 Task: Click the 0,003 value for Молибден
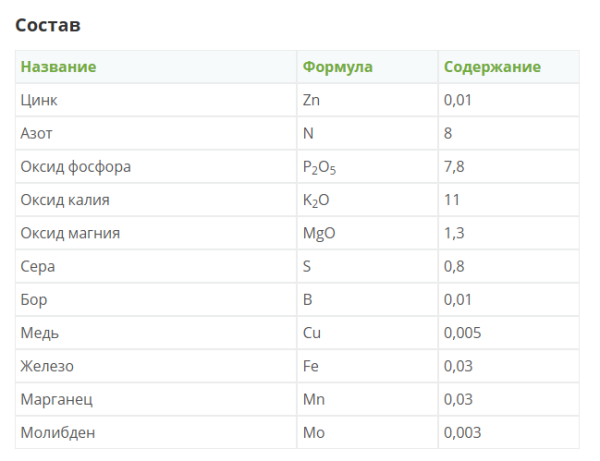pyautogui.click(x=462, y=432)
